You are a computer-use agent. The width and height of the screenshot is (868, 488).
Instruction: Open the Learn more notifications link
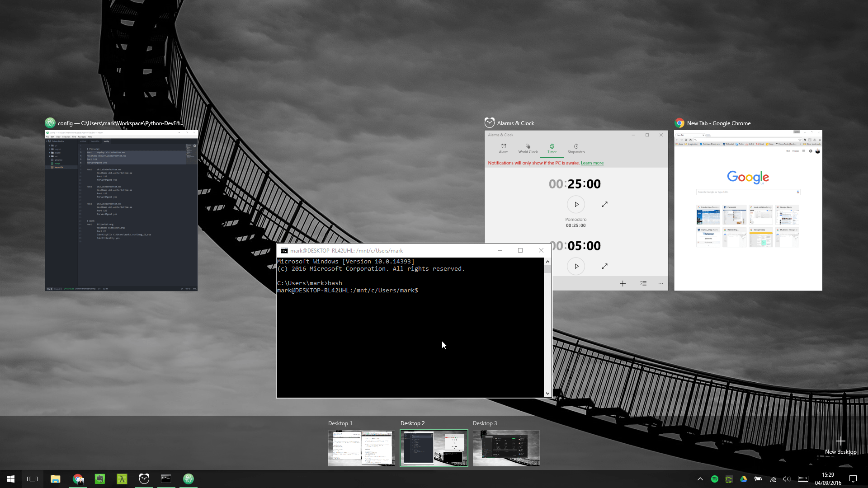click(592, 163)
